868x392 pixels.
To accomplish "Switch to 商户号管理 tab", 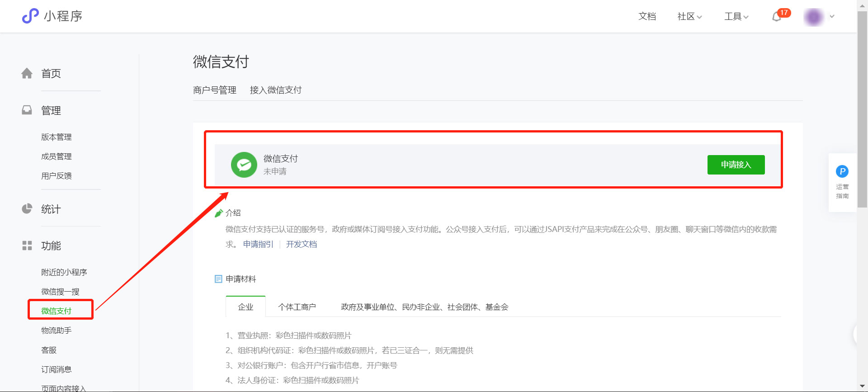I will point(215,90).
